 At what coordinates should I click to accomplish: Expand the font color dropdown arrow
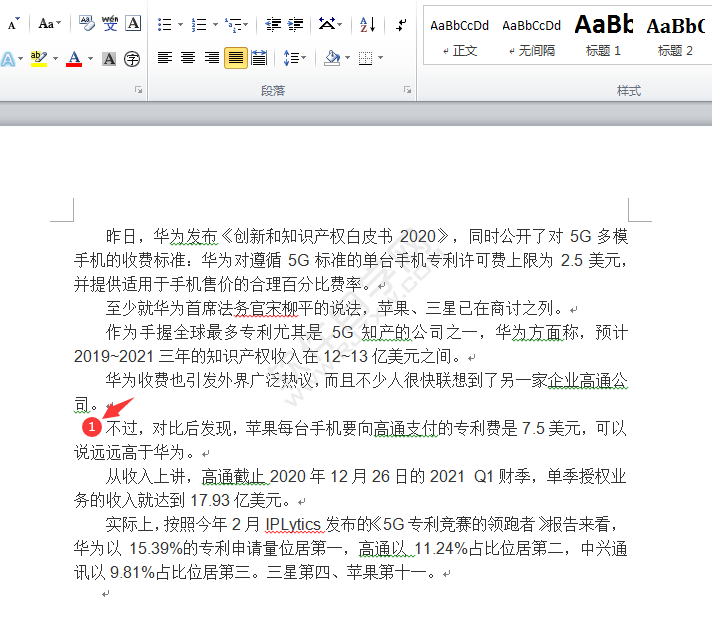(x=90, y=59)
